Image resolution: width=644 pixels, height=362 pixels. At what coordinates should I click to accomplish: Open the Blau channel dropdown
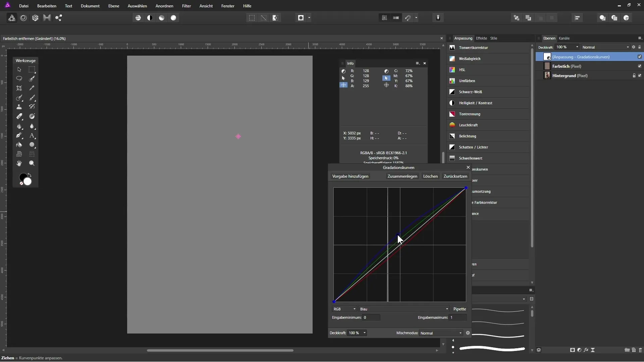pyautogui.click(x=404, y=309)
